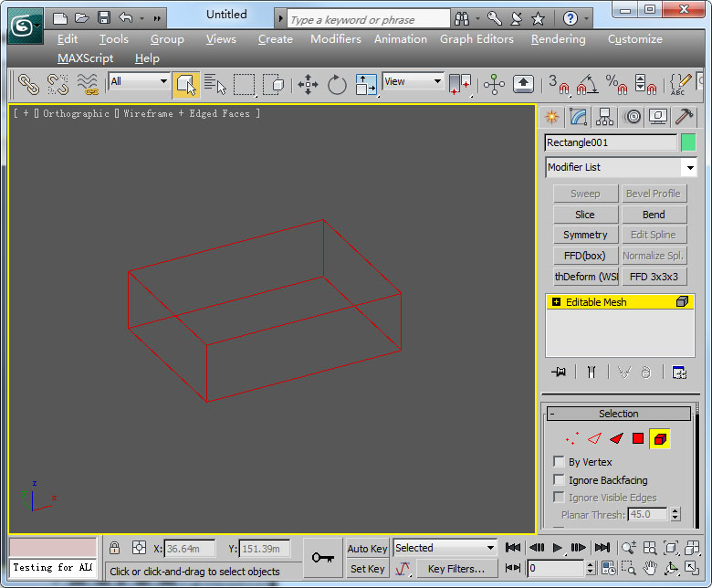Image resolution: width=712 pixels, height=588 pixels.
Task: Click the Pin Stack icon
Action: tap(559, 373)
